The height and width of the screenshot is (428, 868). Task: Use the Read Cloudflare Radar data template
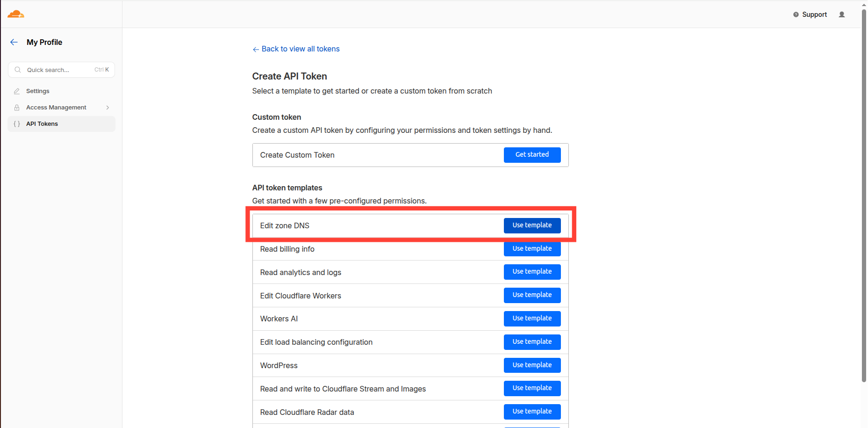[532, 412]
